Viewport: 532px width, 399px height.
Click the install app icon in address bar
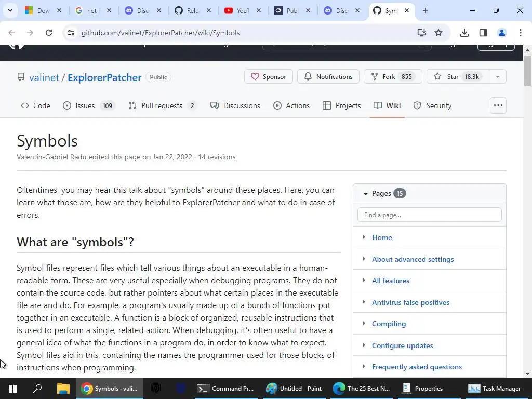pos(421,33)
